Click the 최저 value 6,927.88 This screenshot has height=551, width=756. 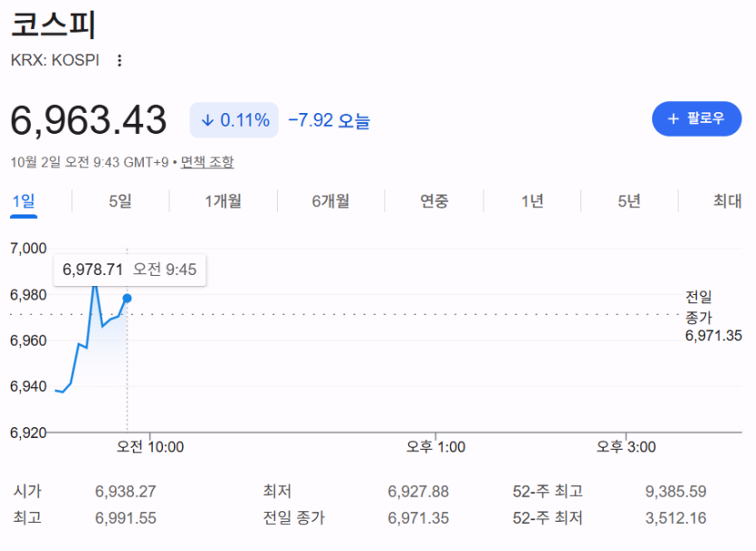pyautogui.click(x=418, y=491)
